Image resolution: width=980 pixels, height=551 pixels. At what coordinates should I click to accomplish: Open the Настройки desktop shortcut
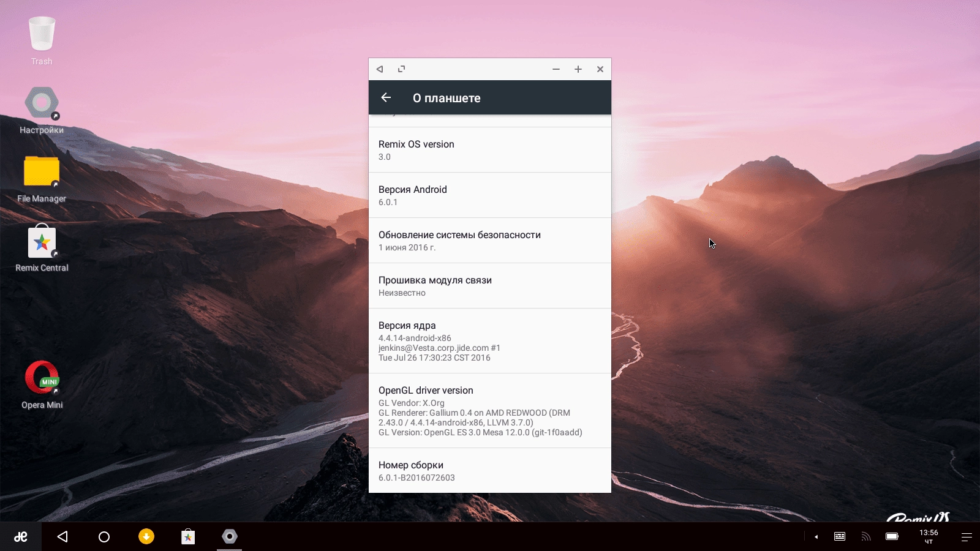coord(42,110)
